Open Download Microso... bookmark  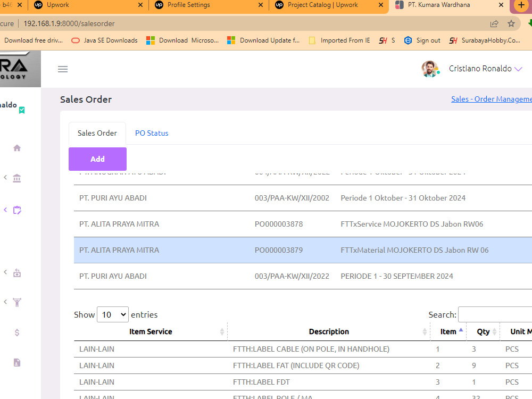pyautogui.click(x=182, y=40)
